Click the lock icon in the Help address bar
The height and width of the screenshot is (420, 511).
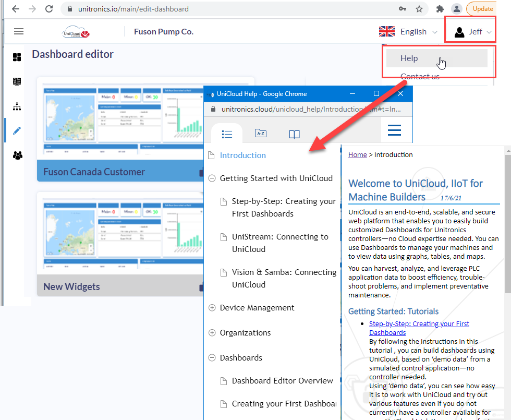coord(213,109)
